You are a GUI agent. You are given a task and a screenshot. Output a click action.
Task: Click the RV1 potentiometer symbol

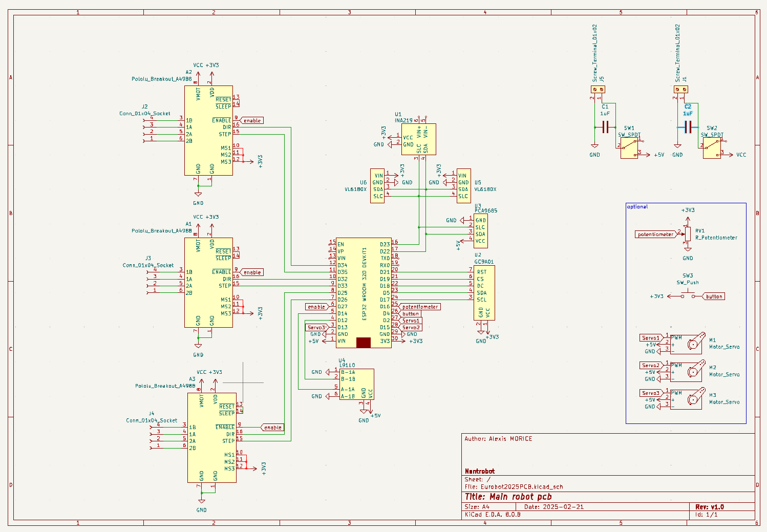tap(688, 234)
